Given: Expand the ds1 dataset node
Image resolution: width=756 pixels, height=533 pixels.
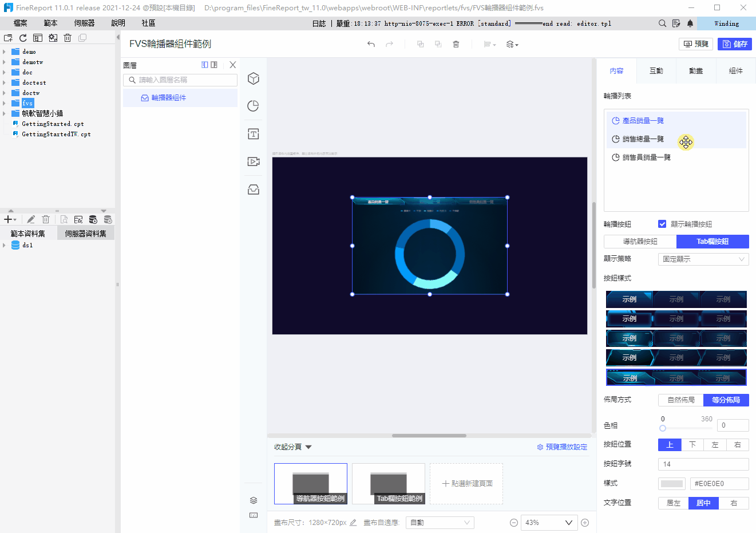Looking at the screenshot, I should click(5, 245).
